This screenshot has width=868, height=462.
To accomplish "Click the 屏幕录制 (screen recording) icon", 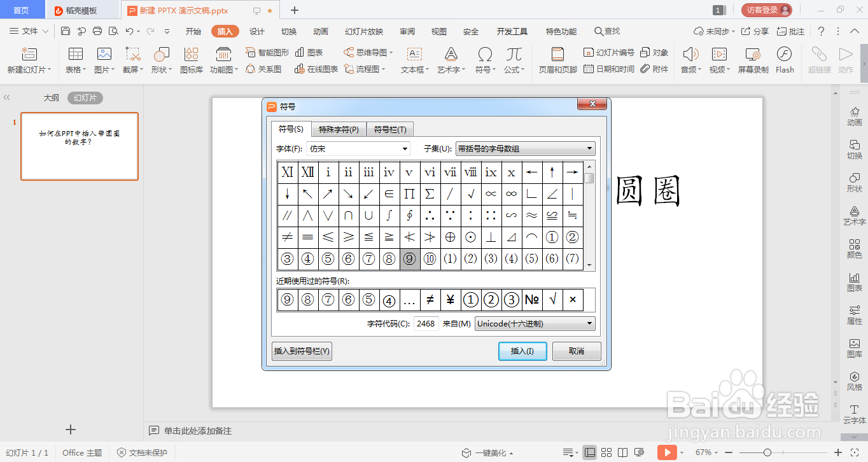I will 754,60.
